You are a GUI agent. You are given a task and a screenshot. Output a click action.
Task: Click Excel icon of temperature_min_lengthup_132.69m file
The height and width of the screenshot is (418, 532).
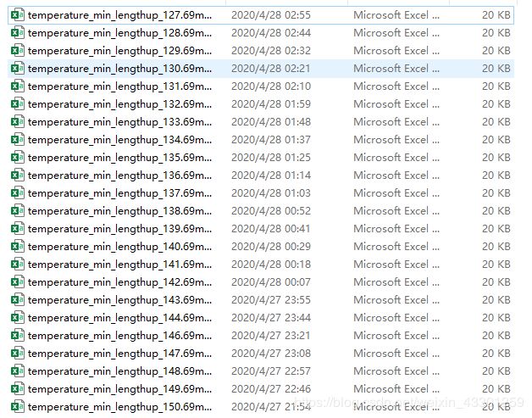point(17,104)
